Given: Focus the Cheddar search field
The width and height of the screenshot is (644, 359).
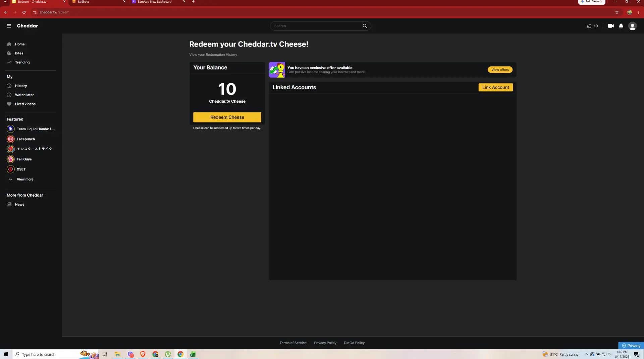Looking at the screenshot, I should point(317,26).
